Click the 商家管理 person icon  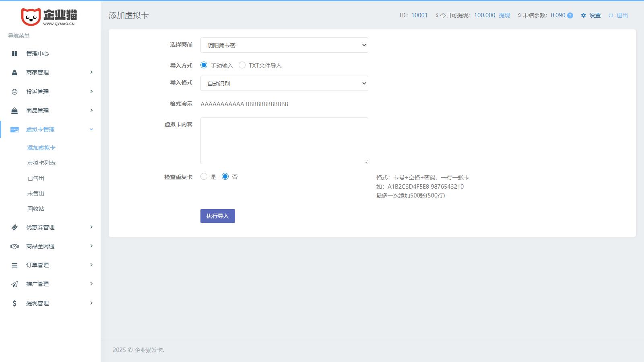[14, 72]
